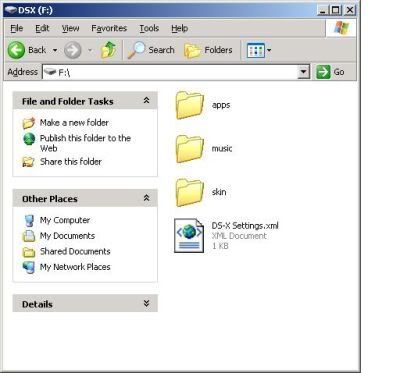Click the Share this folder icon
This screenshot has width=400, height=373.
[x=29, y=162]
